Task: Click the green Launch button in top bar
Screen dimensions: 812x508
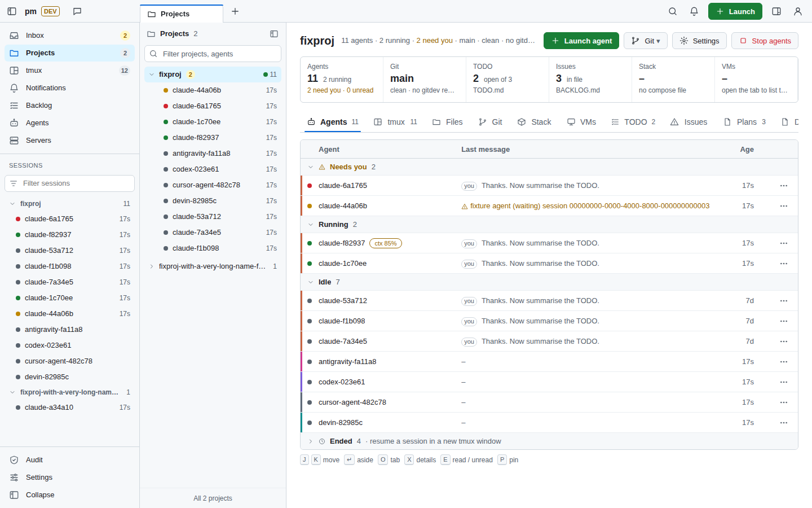Action: pos(735,11)
